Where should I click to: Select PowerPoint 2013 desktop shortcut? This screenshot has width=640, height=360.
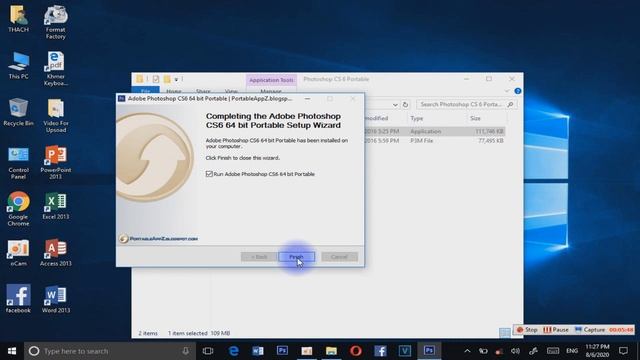pyautogui.click(x=56, y=162)
